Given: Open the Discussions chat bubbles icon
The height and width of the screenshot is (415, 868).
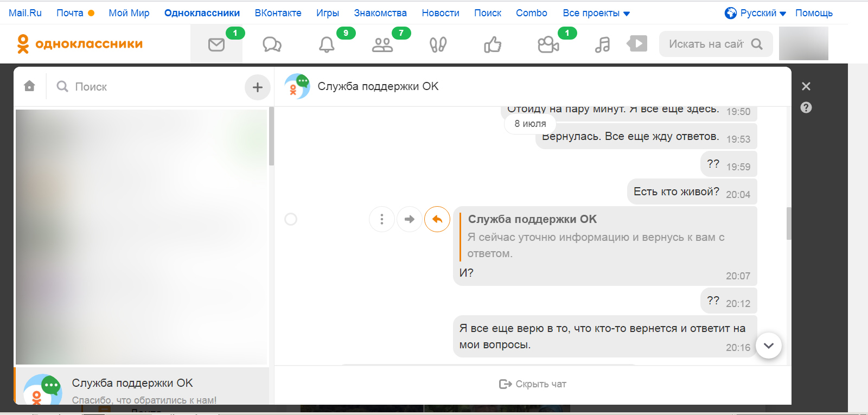Looking at the screenshot, I should point(272,44).
